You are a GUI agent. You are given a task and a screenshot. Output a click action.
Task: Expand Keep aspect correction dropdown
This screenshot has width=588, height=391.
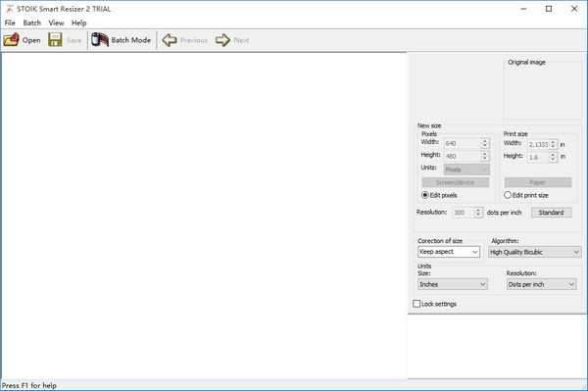click(x=449, y=252)
